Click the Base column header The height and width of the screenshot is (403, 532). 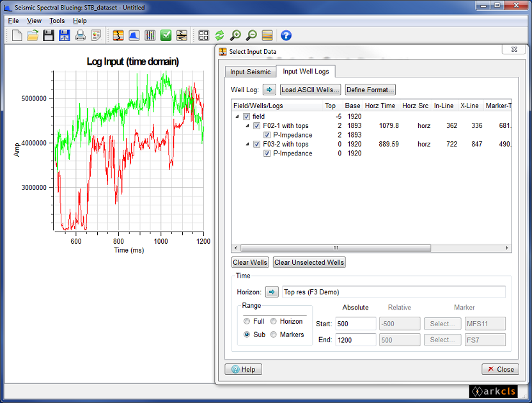[x=352, y=106]
